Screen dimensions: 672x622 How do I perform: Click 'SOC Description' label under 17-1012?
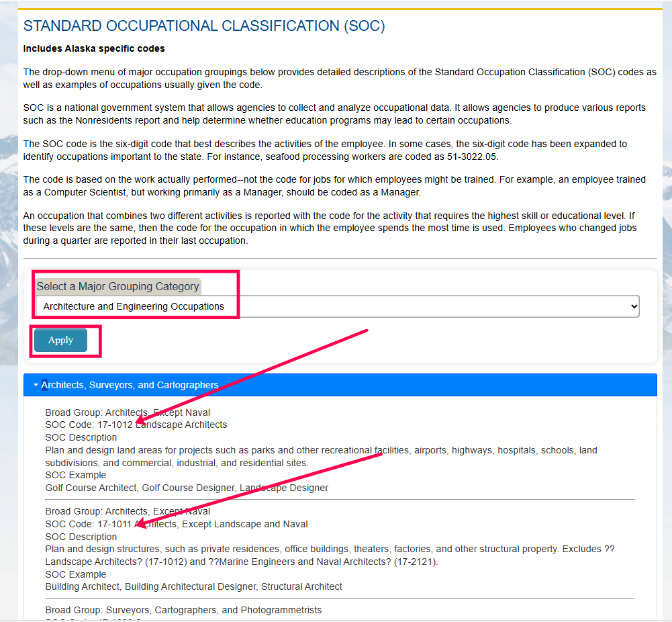click(x=81, y=438)
